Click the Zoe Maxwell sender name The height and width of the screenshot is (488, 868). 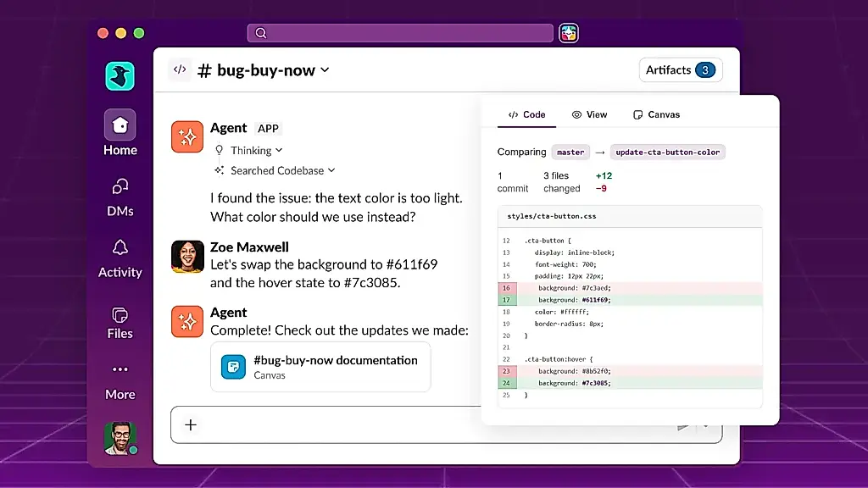(249, 247)
